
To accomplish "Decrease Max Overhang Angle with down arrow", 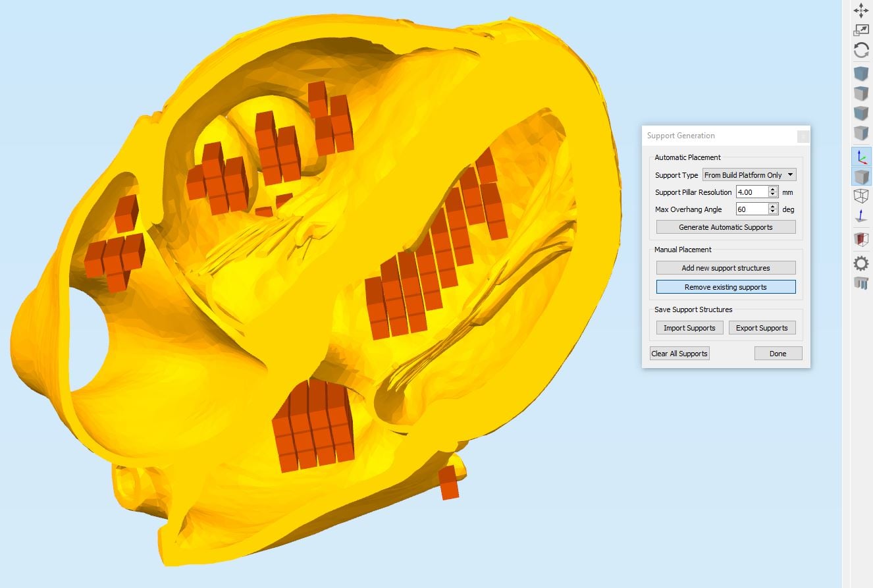I will (x=773, y=212).
